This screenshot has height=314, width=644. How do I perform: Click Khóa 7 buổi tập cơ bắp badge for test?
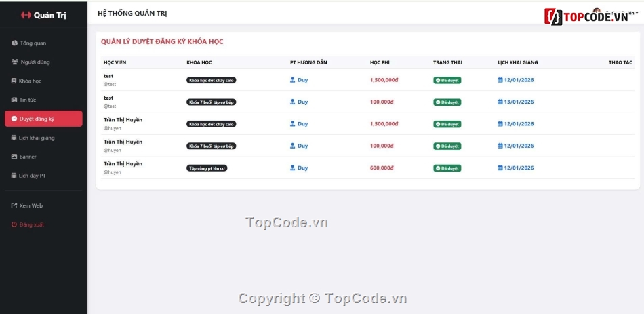tap(212, 102)
